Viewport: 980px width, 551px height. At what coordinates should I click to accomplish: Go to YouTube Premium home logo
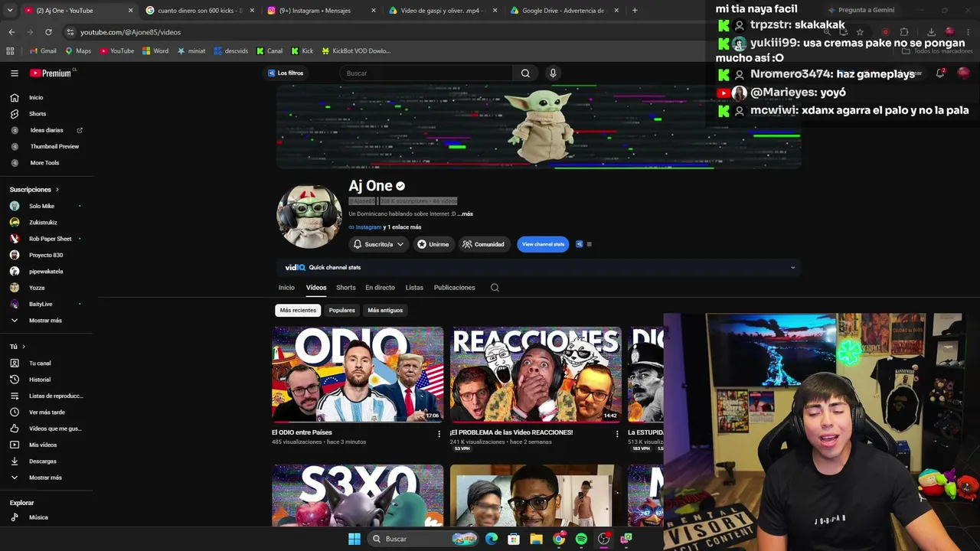point(51,73)
